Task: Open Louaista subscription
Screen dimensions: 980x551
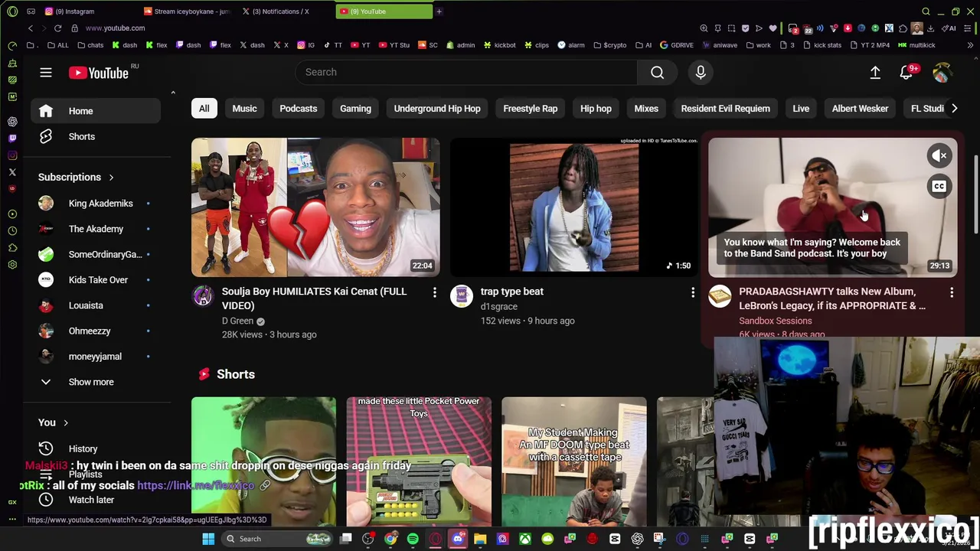Action: point(96,305)
